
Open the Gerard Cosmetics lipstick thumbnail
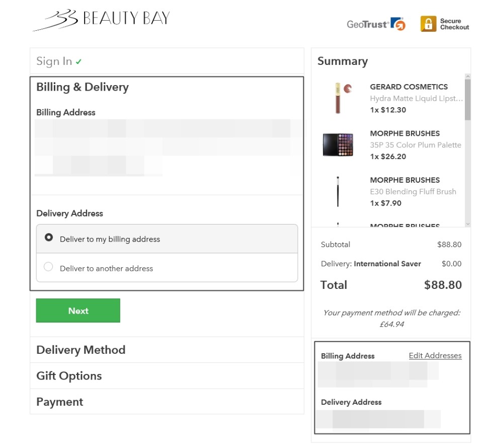click(x=339, y=98)
